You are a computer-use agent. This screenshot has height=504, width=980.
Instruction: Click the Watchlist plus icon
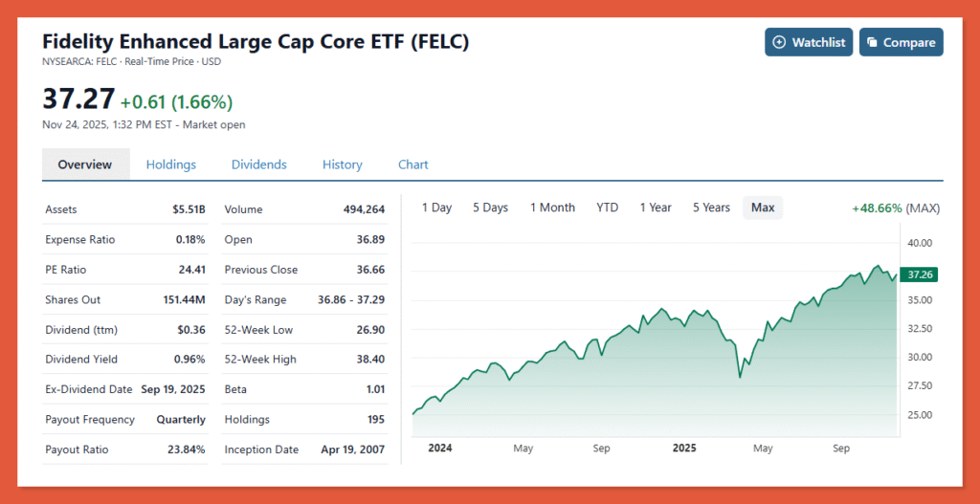[779, 43]
